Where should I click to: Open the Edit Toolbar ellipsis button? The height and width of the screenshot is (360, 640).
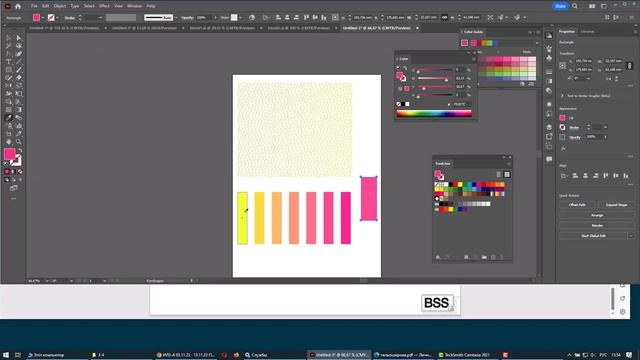[x=13, y=199]
